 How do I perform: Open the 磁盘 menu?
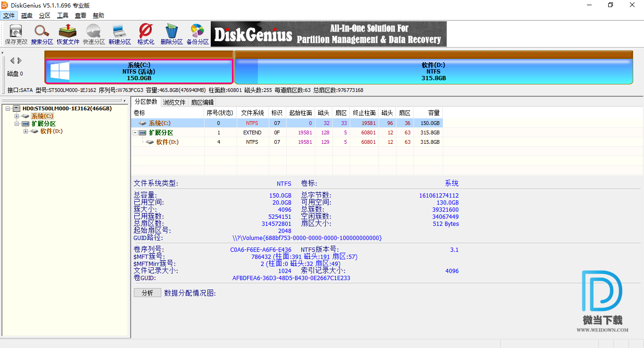(27, 16)
